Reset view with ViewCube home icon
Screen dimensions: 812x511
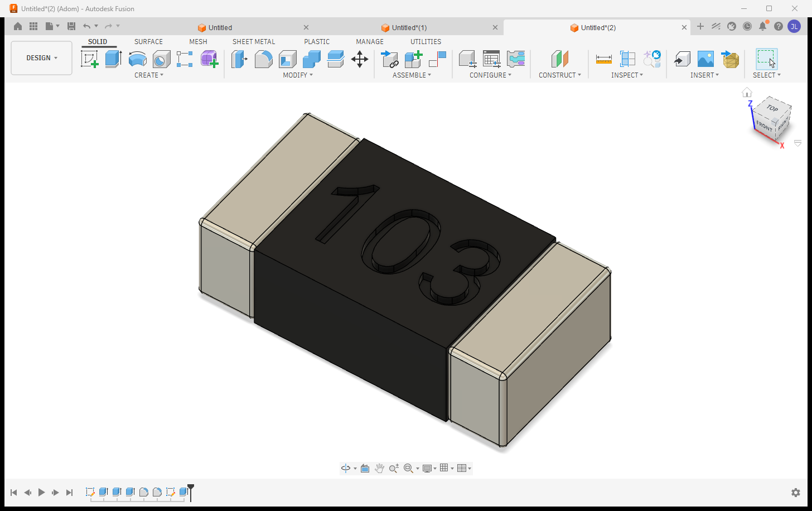(747, 93)
